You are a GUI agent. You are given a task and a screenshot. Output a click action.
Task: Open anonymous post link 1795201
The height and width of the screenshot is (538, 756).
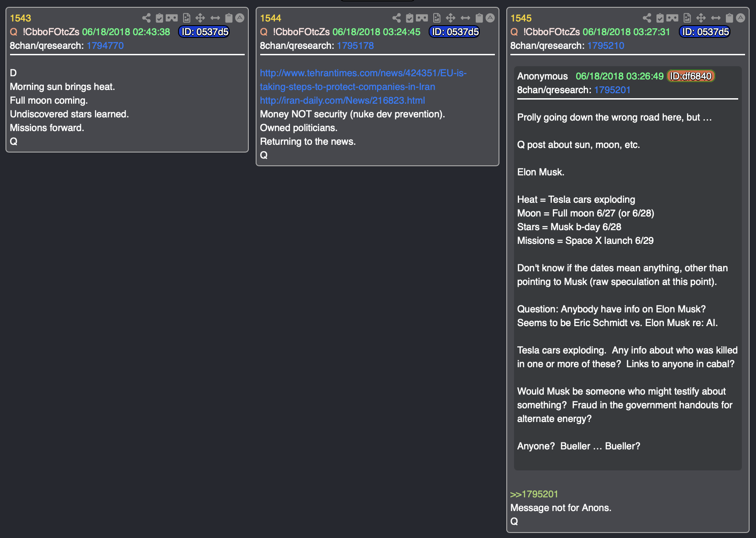(x=612, y=90)
